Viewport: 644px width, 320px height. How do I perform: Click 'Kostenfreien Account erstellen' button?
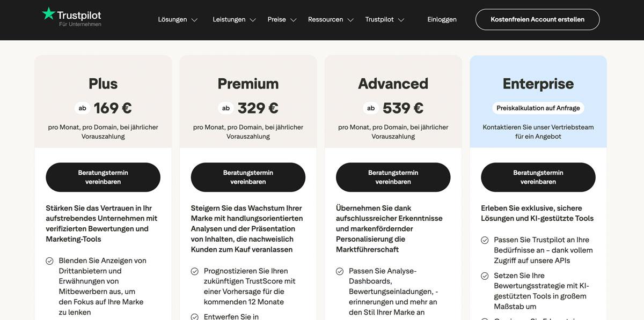537,19
